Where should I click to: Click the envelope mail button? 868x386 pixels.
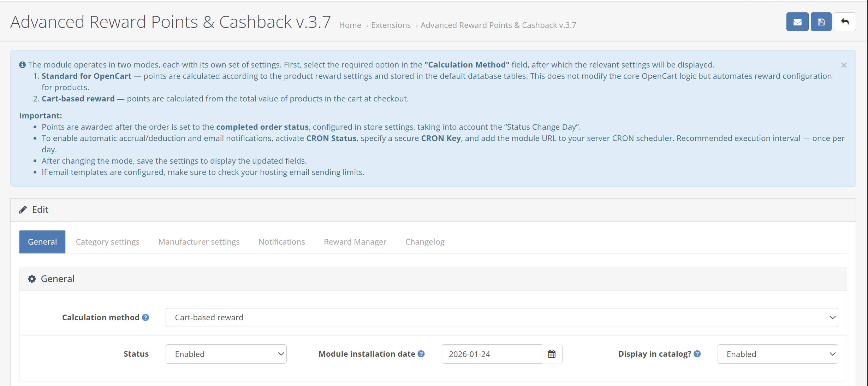tap(797, 22)
